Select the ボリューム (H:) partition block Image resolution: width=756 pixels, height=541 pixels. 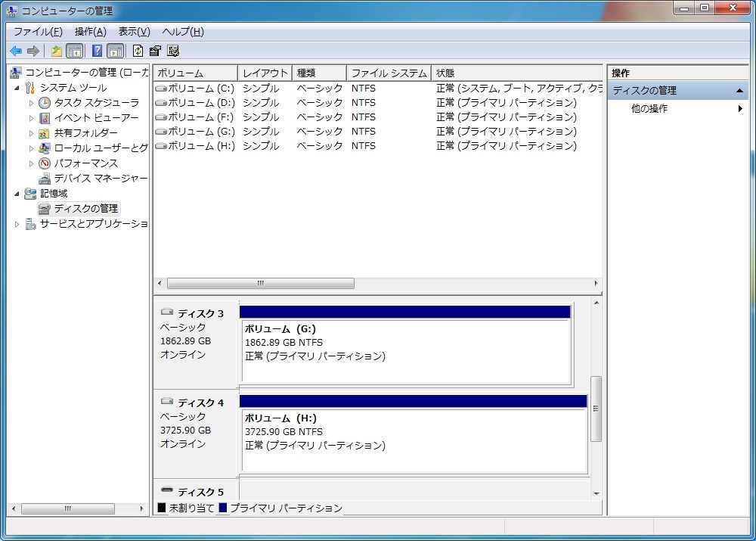click(414, 434)
